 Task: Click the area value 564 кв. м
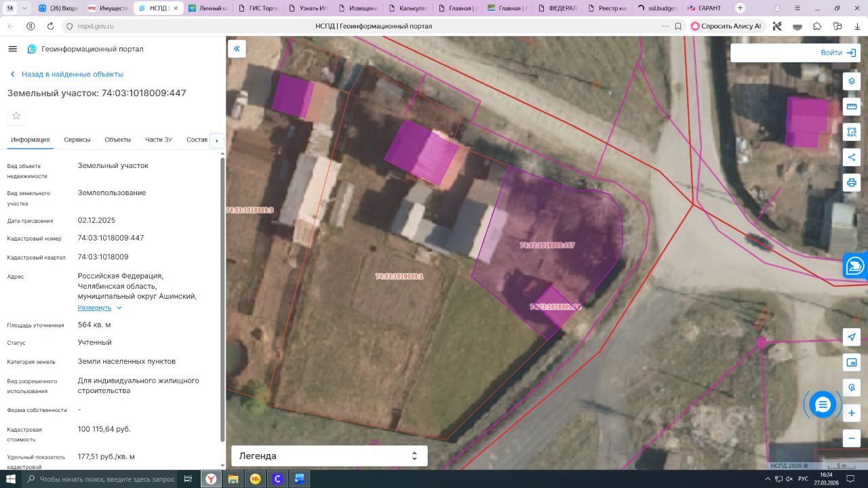(94, 325)
